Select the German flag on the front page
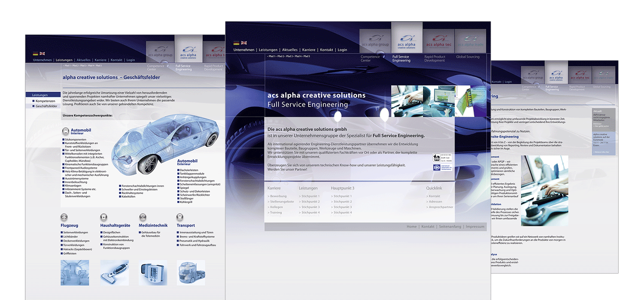 pos(236,43)
